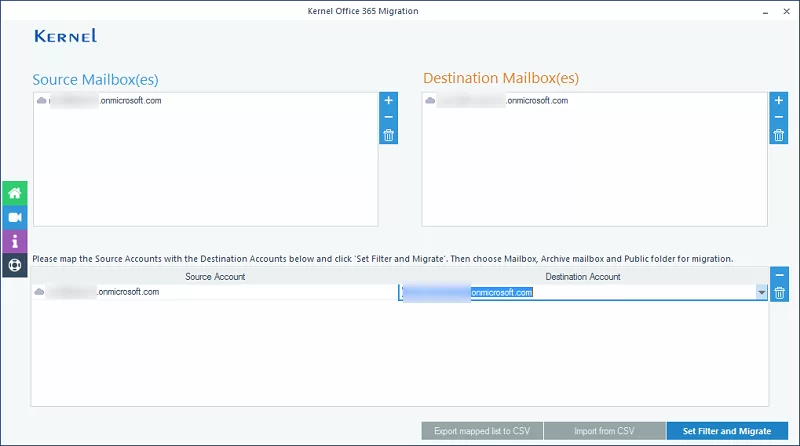Open the video camera sidebar icon
Screen dimensions: 800x446
point(15,217)
